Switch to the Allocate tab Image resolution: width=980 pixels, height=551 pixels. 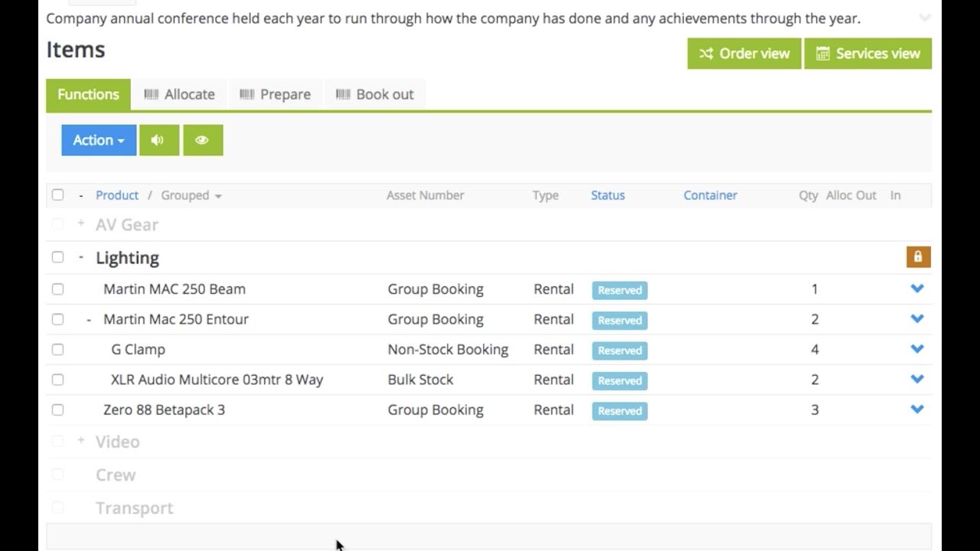pos(180,94)
